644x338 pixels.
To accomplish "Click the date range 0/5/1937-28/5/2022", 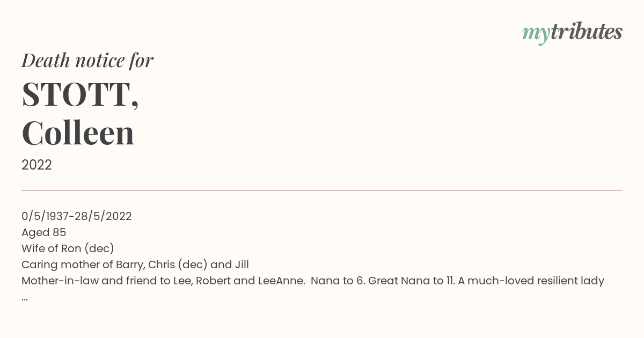I will (x=77, y=216).
